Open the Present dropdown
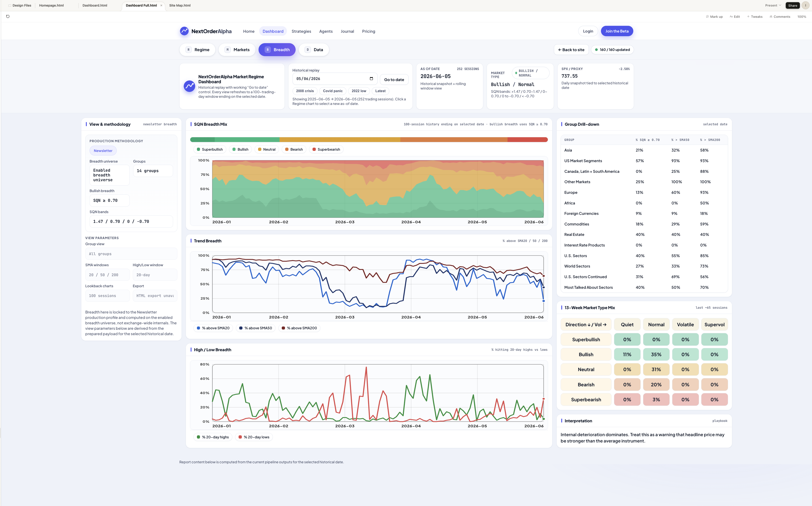 click(x=773, y=5)
